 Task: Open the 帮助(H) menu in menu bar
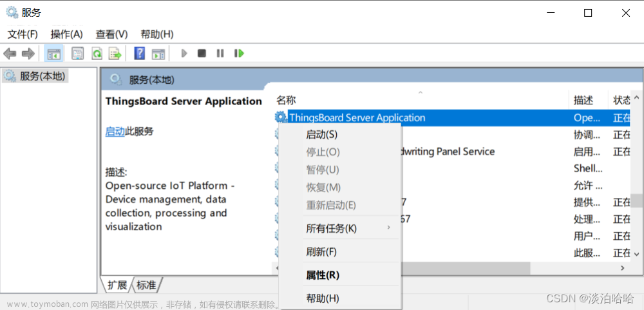[x=157, y=34]
